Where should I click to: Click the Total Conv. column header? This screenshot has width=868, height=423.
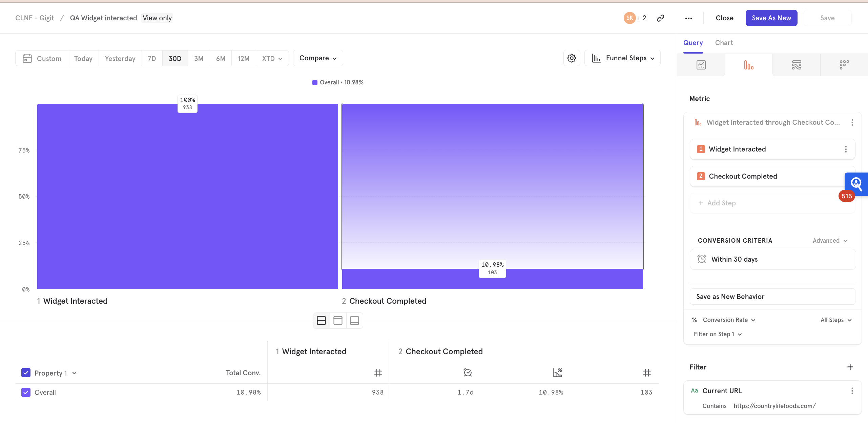point(243,373)
